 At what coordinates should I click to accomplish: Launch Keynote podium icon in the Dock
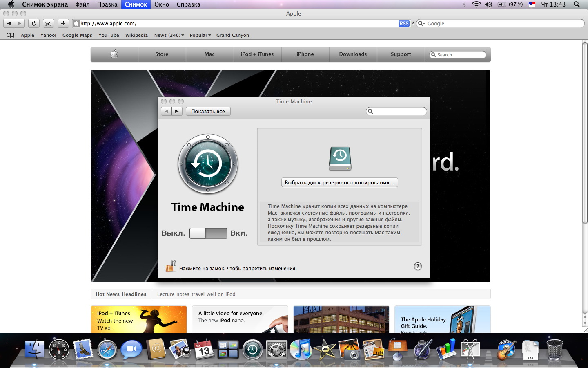click(398, 350)
